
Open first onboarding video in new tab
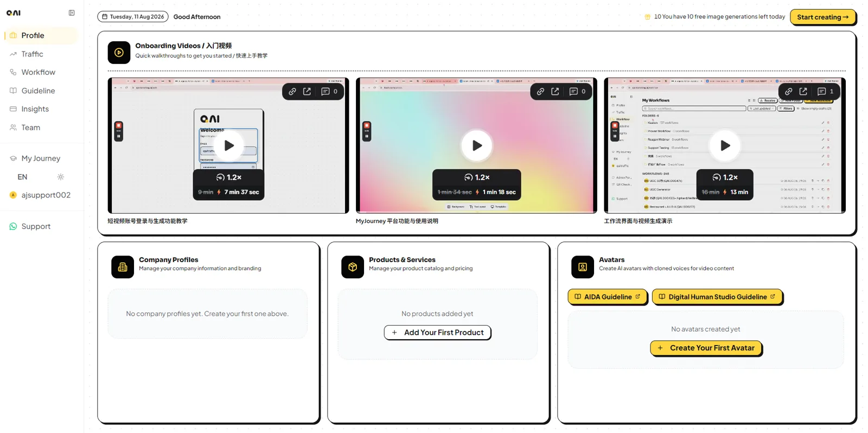tap(307, 92)
